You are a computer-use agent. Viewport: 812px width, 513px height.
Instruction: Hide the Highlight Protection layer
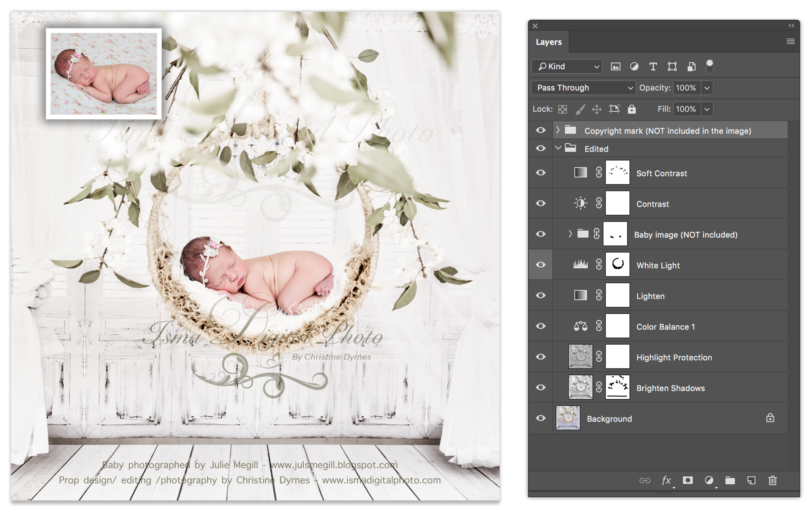[x=541, y=357]
